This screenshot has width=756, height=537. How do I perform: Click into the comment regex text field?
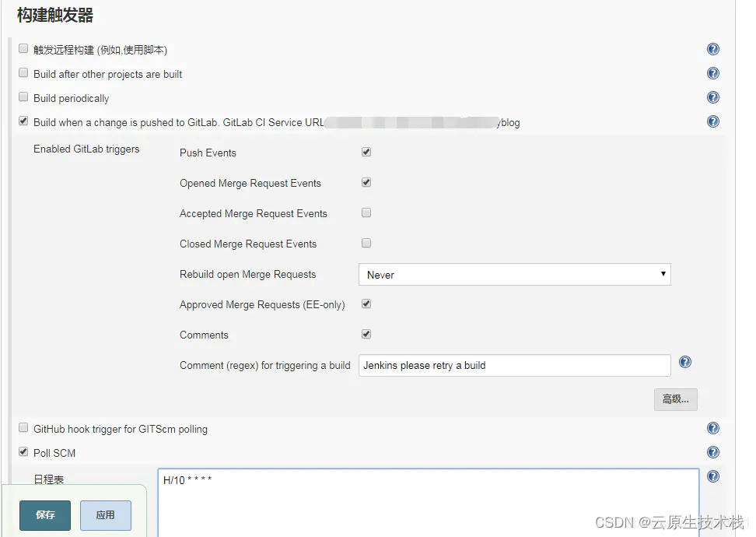514,365
